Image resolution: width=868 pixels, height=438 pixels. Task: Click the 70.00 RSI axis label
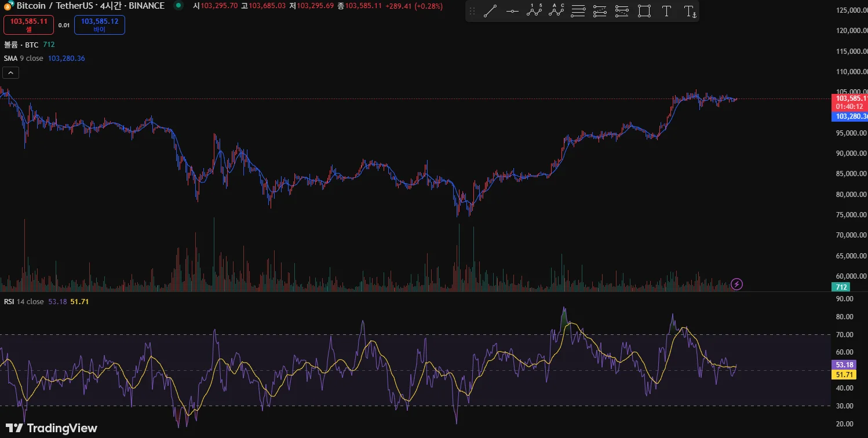[x=844, y=335]
